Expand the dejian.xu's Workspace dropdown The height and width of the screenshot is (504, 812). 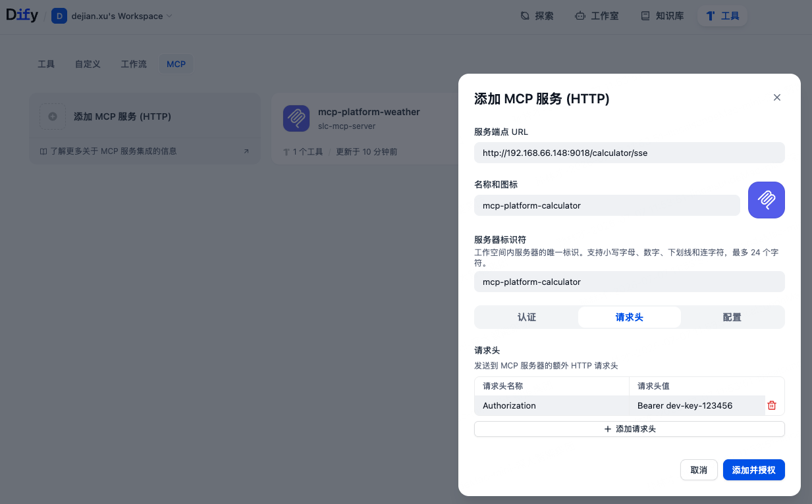click(x=122, y=16)
